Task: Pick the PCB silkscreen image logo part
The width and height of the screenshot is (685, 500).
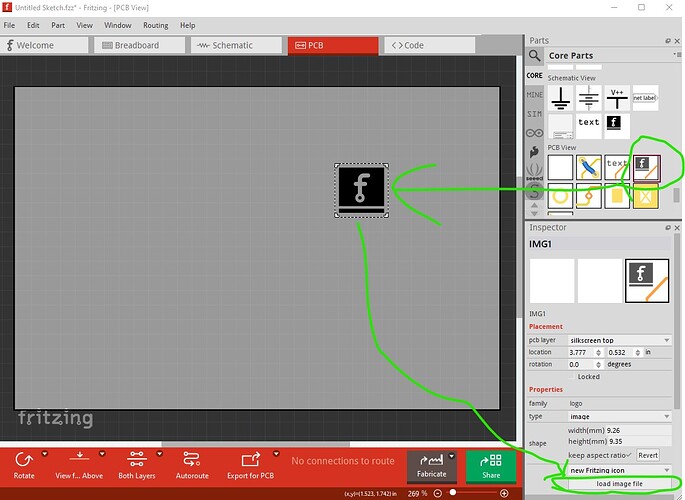Action: (x=647, y=168)
